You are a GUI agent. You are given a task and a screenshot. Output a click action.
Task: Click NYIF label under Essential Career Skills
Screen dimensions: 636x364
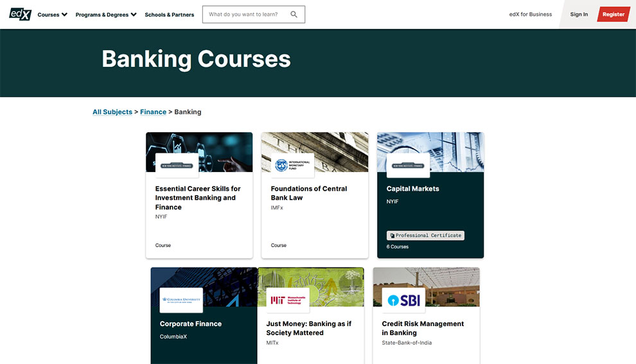click(161, 216)
